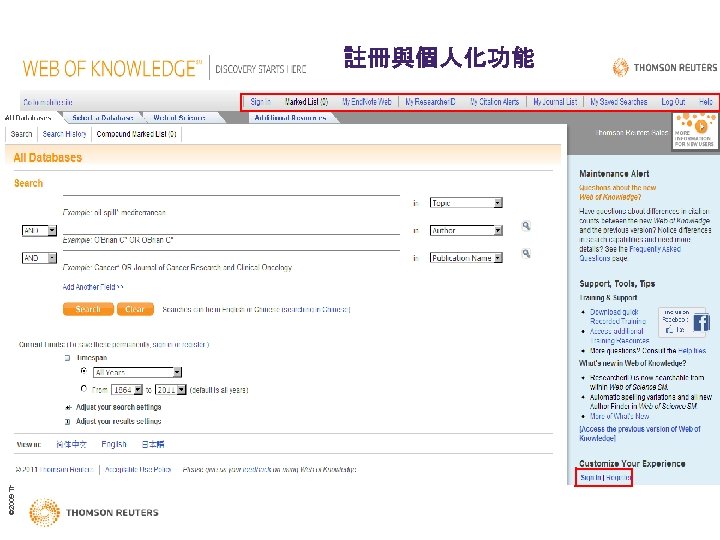Open My Citation Alerts link
Screen dimensions: 720x540
pos(495,101)
